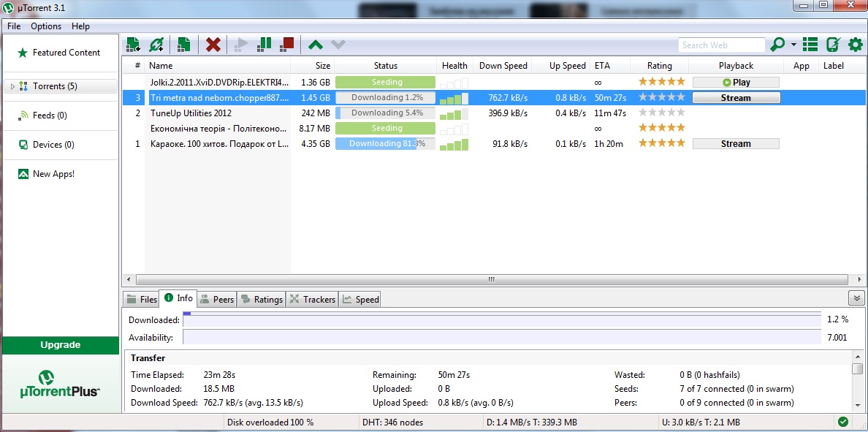Open the Help menu
The image size is (868, 432).
tap(80, 26)
